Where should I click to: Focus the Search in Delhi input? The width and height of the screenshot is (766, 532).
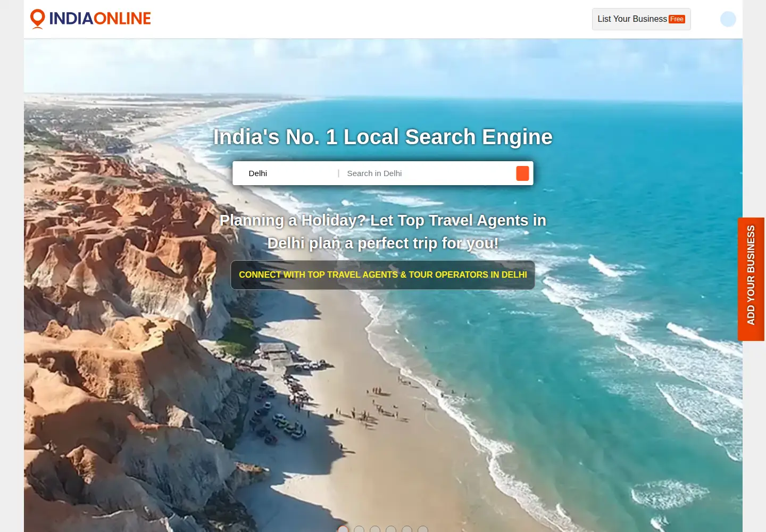428,173
